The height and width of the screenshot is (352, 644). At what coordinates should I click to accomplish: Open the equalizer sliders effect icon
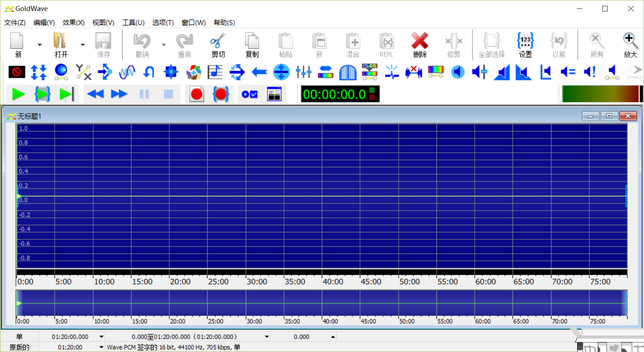[303, 72]
